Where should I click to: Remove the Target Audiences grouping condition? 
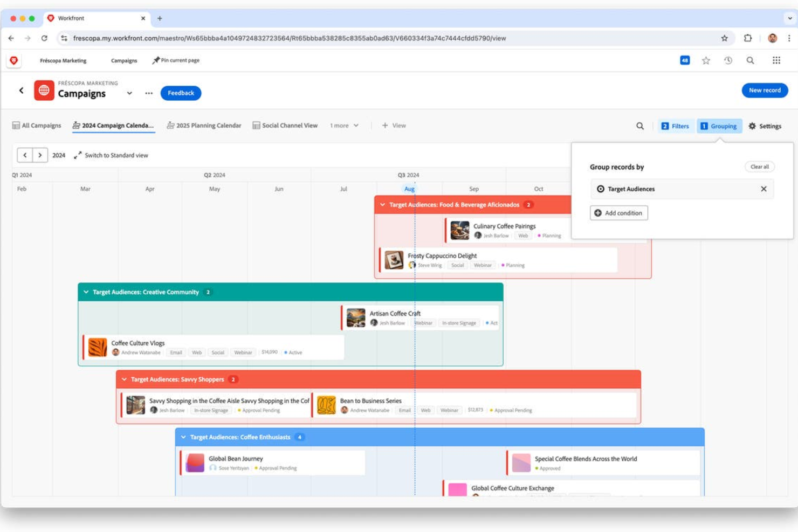coord(763,189)
